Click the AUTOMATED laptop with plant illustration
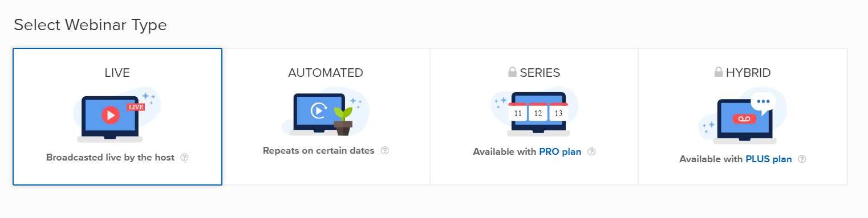This screenshot has width=868, height=218. [325, 112]
